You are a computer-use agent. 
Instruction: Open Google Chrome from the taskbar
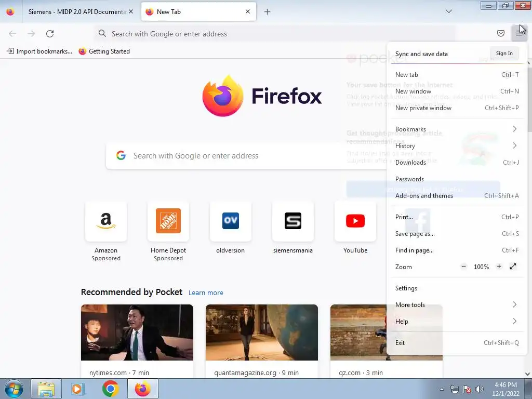(x=110, y=389)
